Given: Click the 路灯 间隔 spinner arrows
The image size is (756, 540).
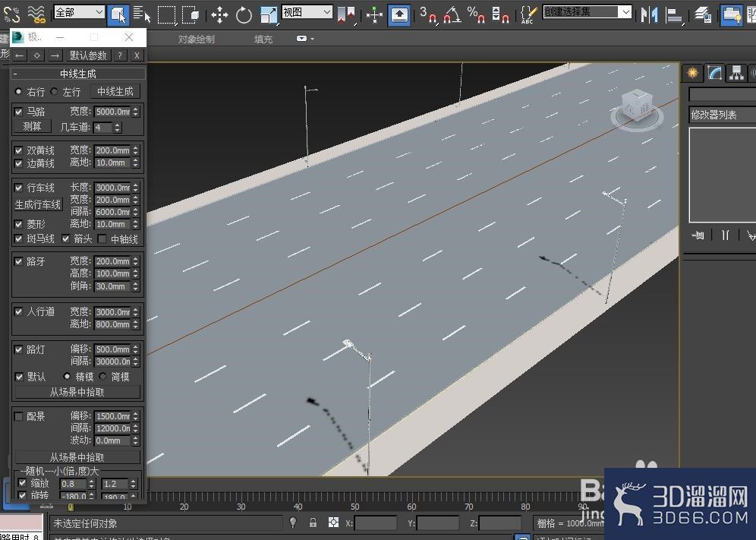Looking at the screenshot, I should click(x=136, y=362).
